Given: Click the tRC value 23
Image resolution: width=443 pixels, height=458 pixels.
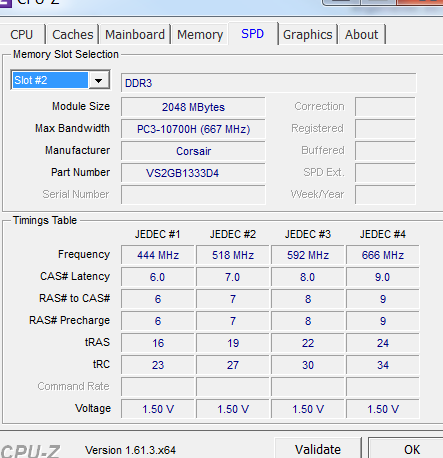Looking at the screenshot, I should click(158, 365).
